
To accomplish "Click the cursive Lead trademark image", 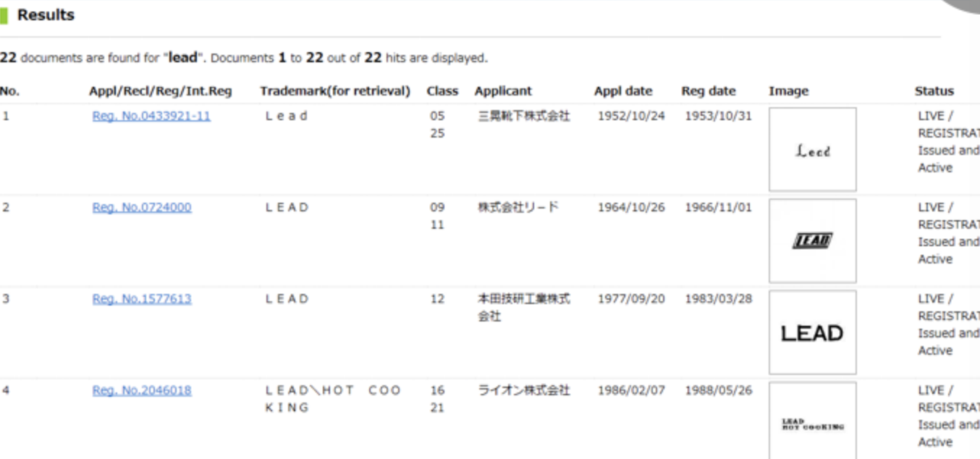I will 812,150.
